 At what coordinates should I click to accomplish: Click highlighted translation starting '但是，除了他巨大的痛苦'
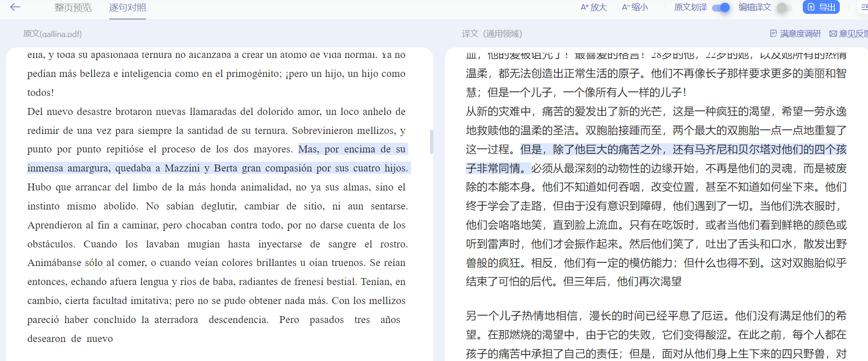coord(656,158)
